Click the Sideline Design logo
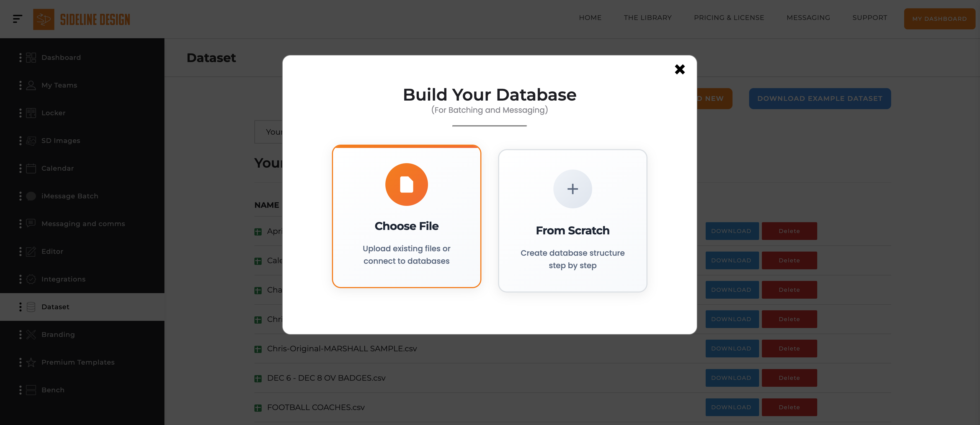 pyautogui.click(x=82, y=19)
